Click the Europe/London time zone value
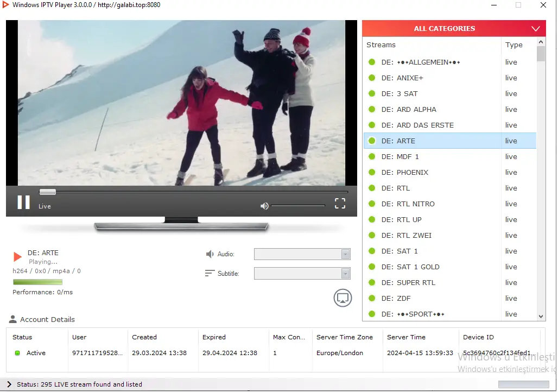Screen dimensions: 558x392 (340, 353)
